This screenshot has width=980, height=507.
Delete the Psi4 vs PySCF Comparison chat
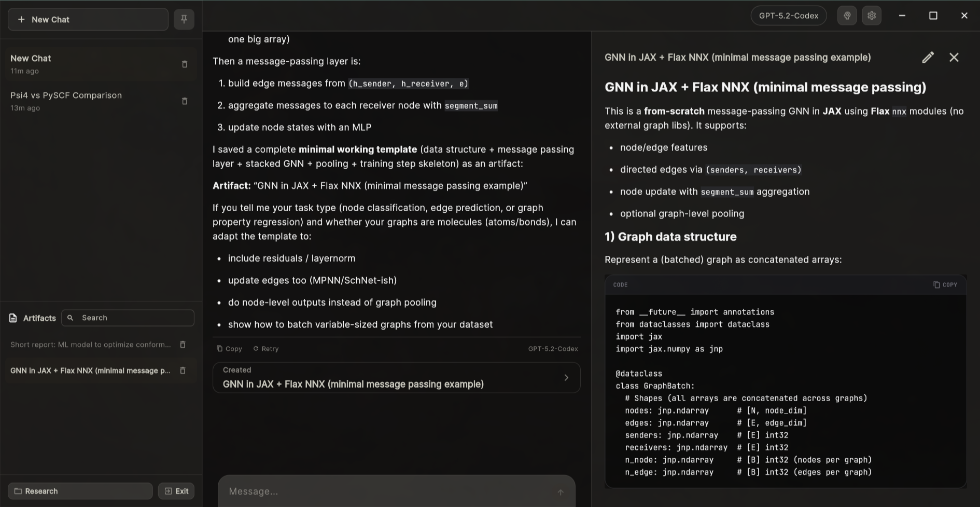(185, 101)
